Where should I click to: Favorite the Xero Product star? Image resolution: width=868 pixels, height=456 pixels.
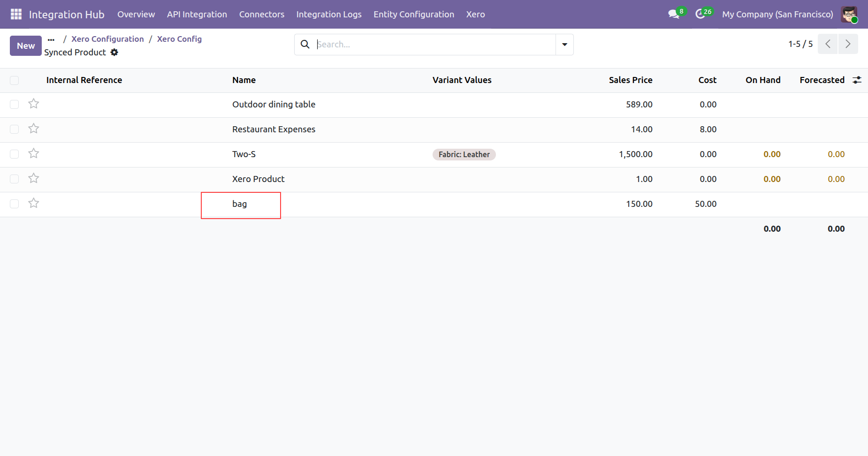[x=33, y=178]
